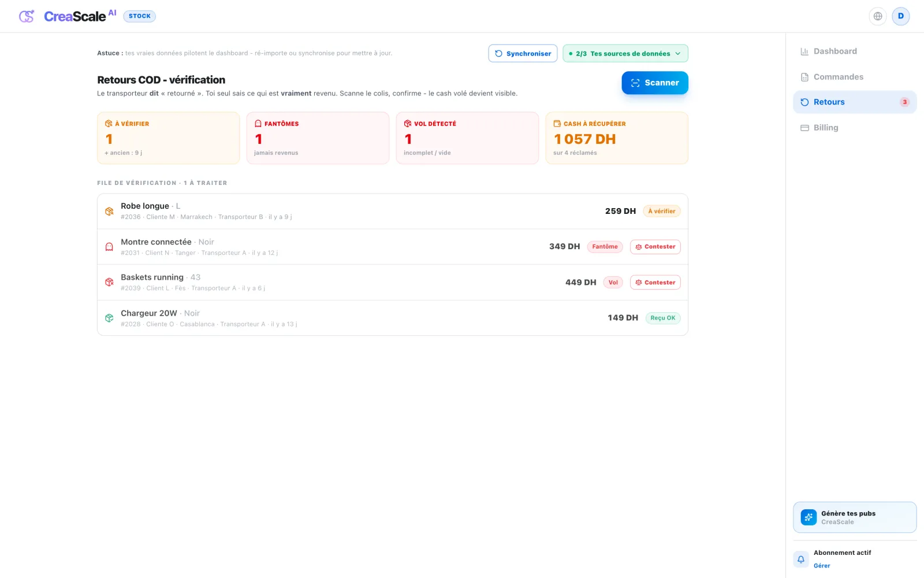Image resolution: width=924 pixels, height=578 pixels.
Task: Click the Reçu OK tag on Chargeur 20W
Action: tap(663, 318)
